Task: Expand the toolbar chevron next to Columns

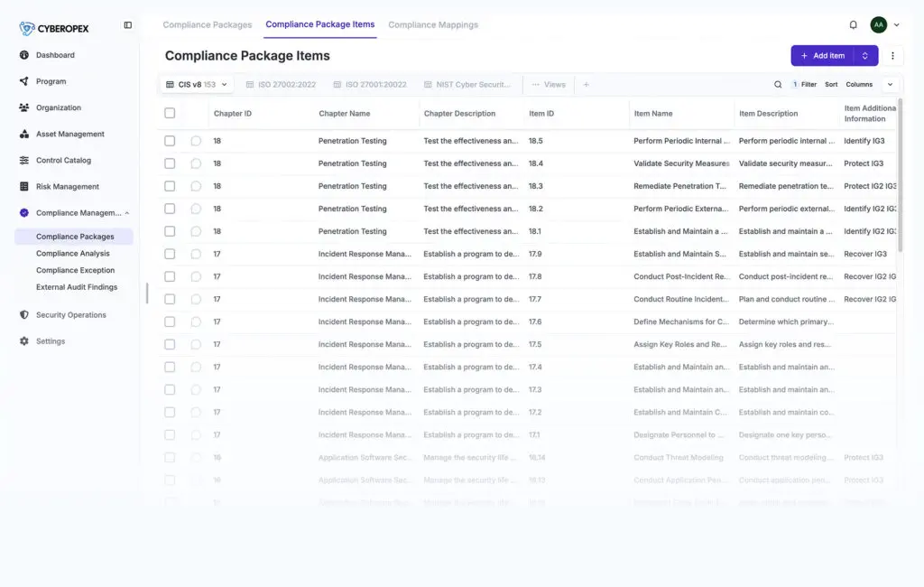Action: point(890,84)
